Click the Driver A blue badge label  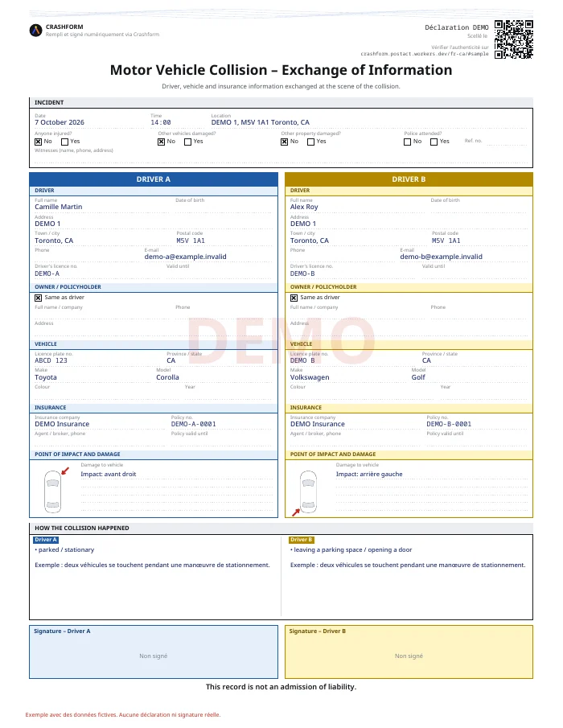[x=46, y=540]
